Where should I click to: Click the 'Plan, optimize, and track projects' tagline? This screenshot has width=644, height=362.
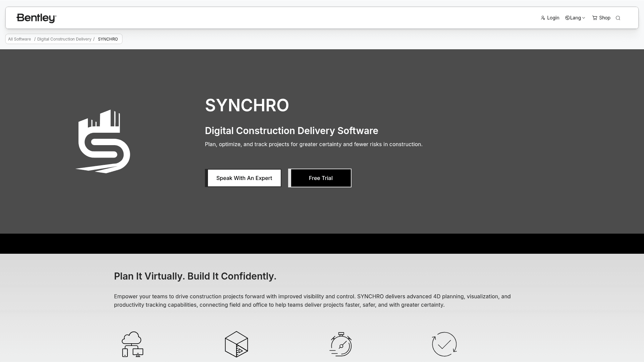pos(314,144)
